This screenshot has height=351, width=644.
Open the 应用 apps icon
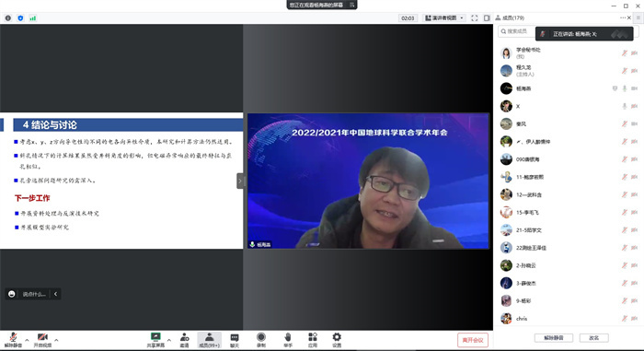point(313,340)
